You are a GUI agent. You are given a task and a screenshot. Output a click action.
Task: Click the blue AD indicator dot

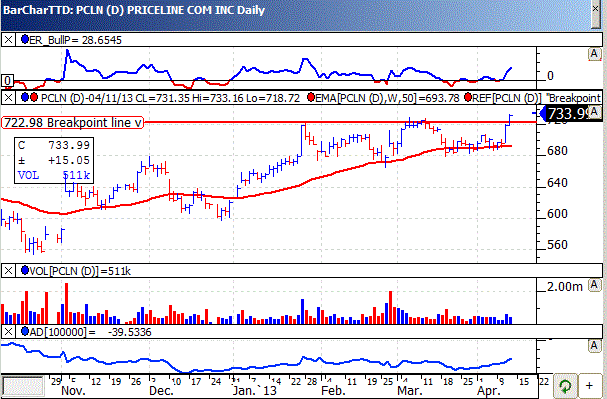point(25,331)
